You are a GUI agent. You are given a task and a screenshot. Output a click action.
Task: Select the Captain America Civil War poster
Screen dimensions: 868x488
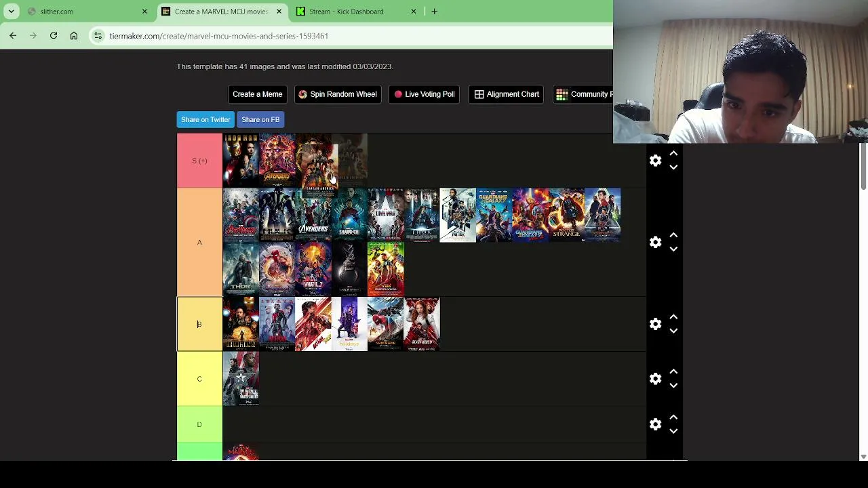[385, 215]
